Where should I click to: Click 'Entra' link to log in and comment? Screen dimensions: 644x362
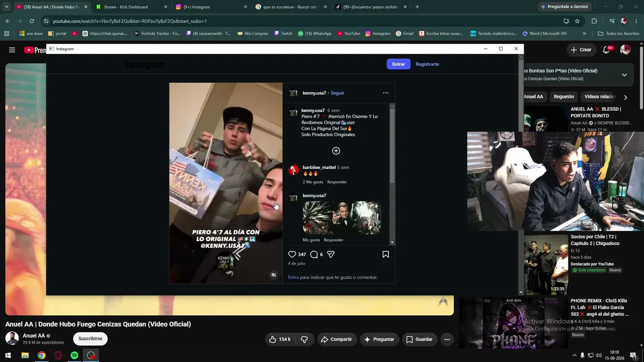[x=293, y=278]
